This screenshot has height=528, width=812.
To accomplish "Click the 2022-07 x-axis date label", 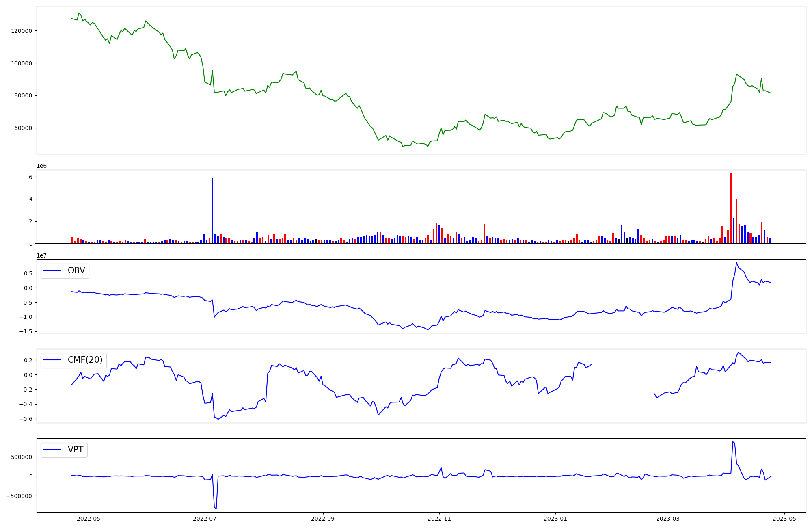I will (205, 519).
